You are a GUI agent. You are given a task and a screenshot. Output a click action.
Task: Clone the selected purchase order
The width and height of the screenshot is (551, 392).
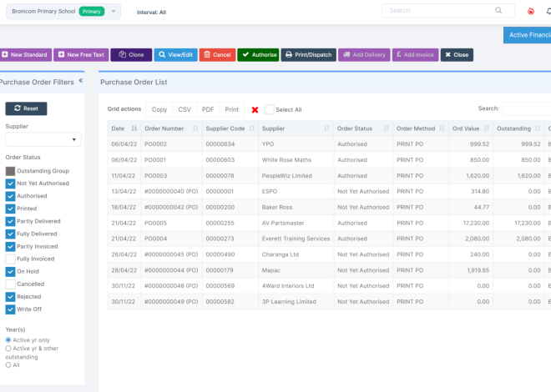(x=131, y=55)
